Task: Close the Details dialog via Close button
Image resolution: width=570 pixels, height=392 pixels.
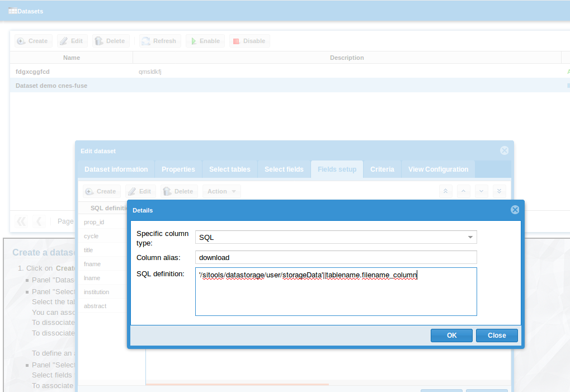Action: [496, 335]
